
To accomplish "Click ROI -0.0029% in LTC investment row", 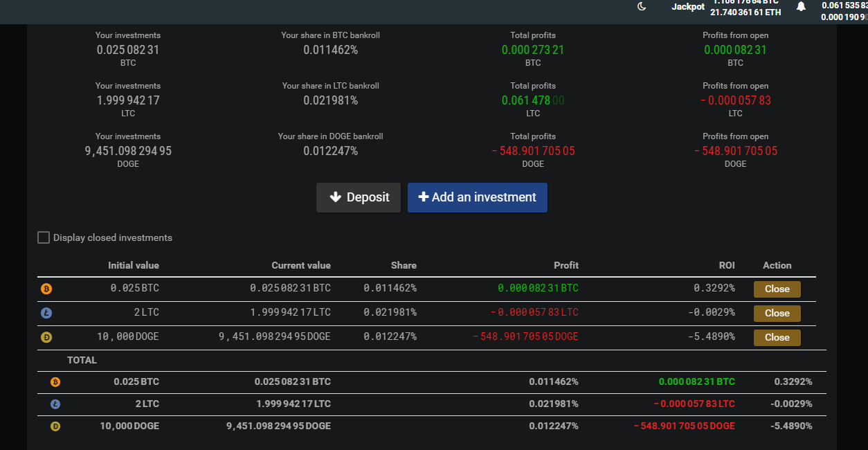I will (x=712, y=312).
